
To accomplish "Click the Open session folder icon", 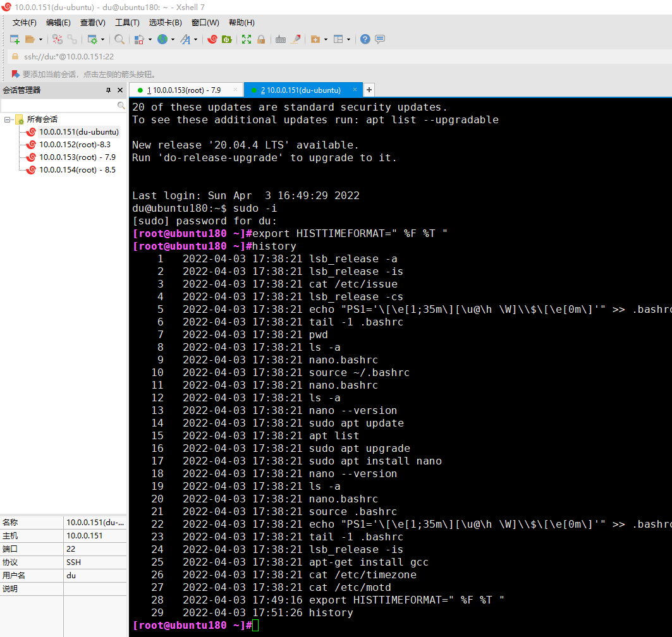I will pos(30,39).
